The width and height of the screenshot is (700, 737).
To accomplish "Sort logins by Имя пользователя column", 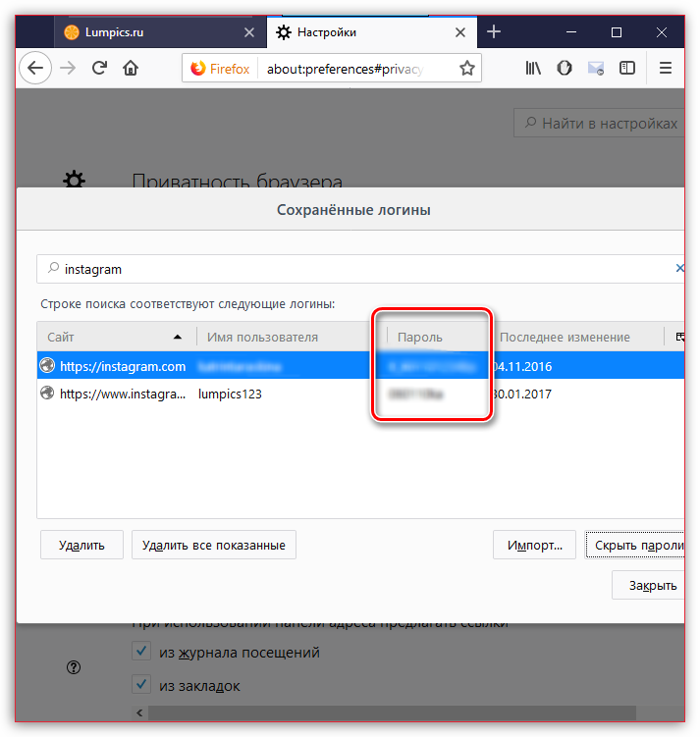I will pos(292,337).
